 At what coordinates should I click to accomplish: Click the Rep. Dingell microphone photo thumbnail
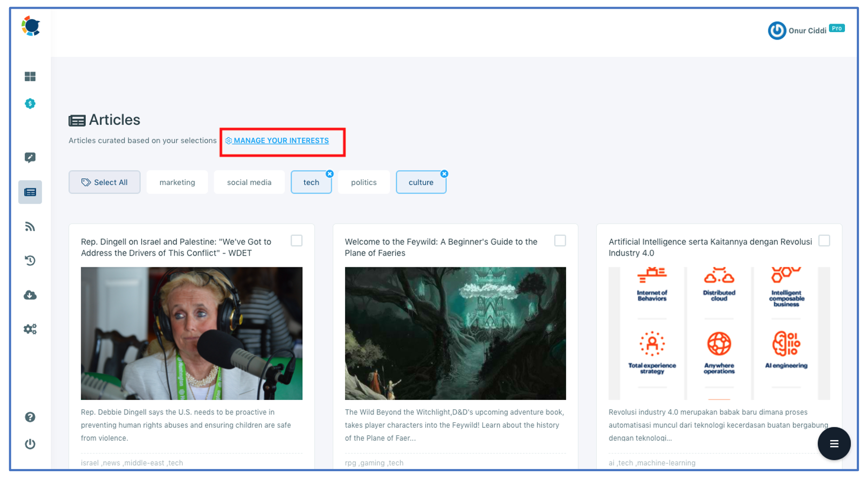(192, 333)
